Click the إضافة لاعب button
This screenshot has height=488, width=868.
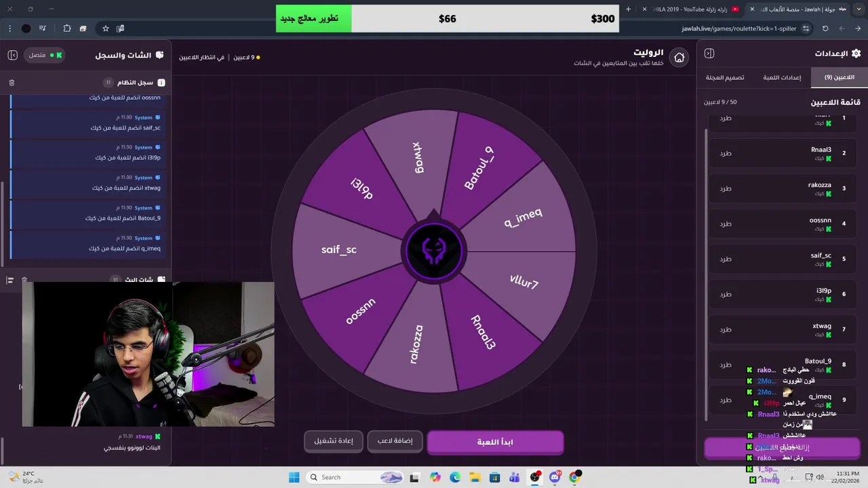(395, 441)
